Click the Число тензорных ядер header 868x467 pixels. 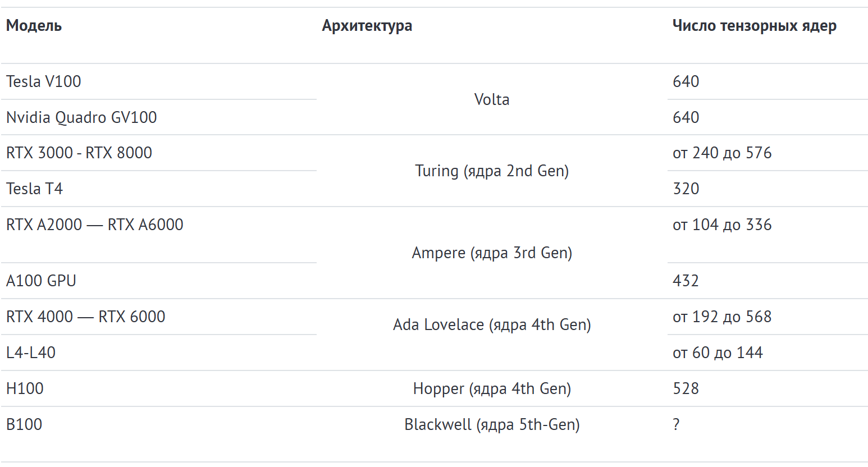pyautogui.click(x=755, y=26)
